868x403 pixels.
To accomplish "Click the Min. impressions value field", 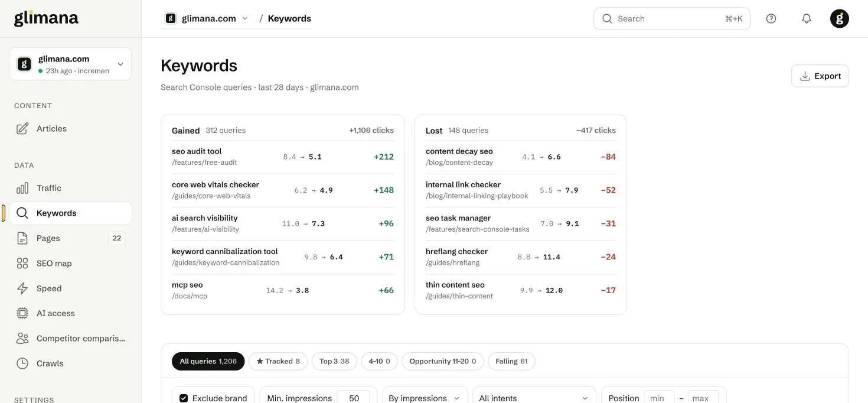I will click(354, 398).
